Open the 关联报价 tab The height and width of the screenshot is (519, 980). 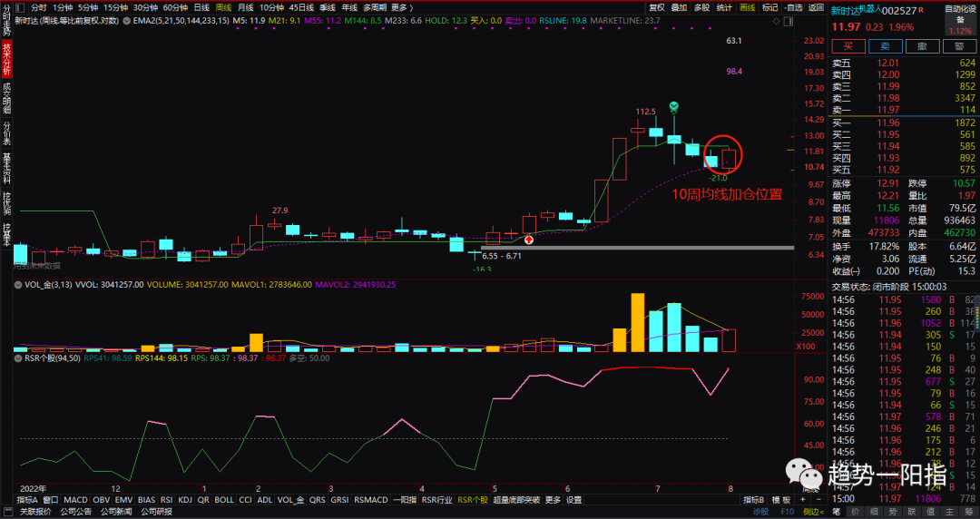pos(35,512)
